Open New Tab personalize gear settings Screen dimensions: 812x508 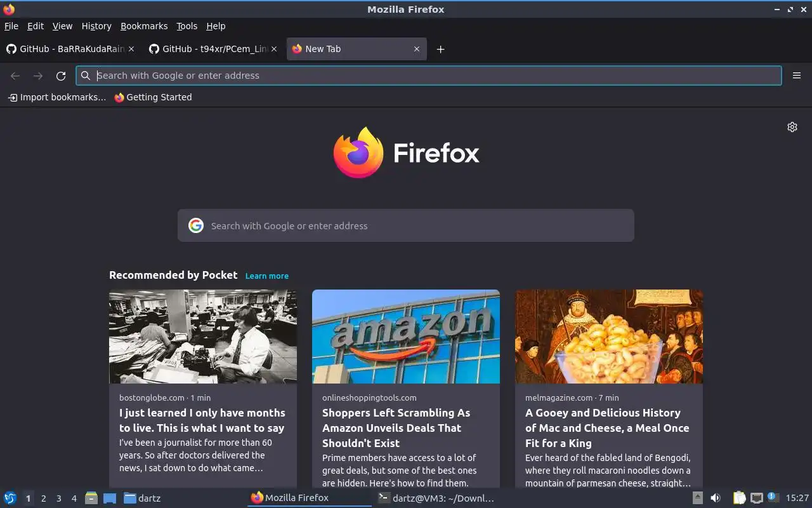792,127
